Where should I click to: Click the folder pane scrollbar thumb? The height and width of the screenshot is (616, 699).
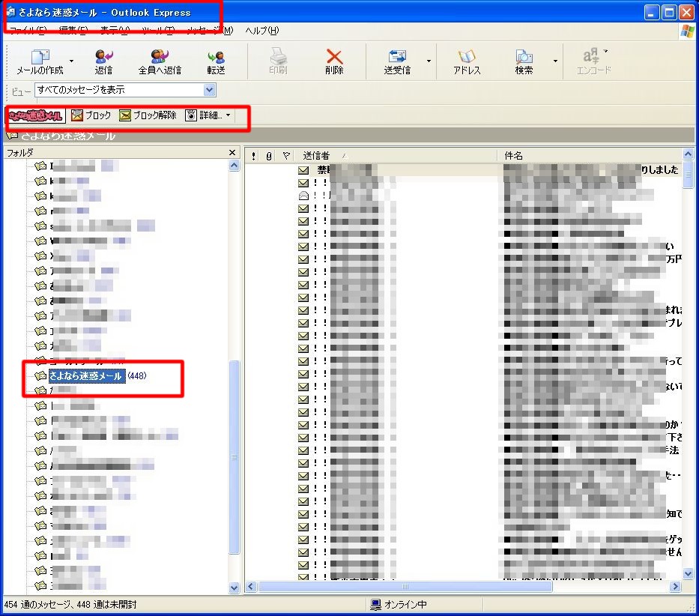pos(234,457)
